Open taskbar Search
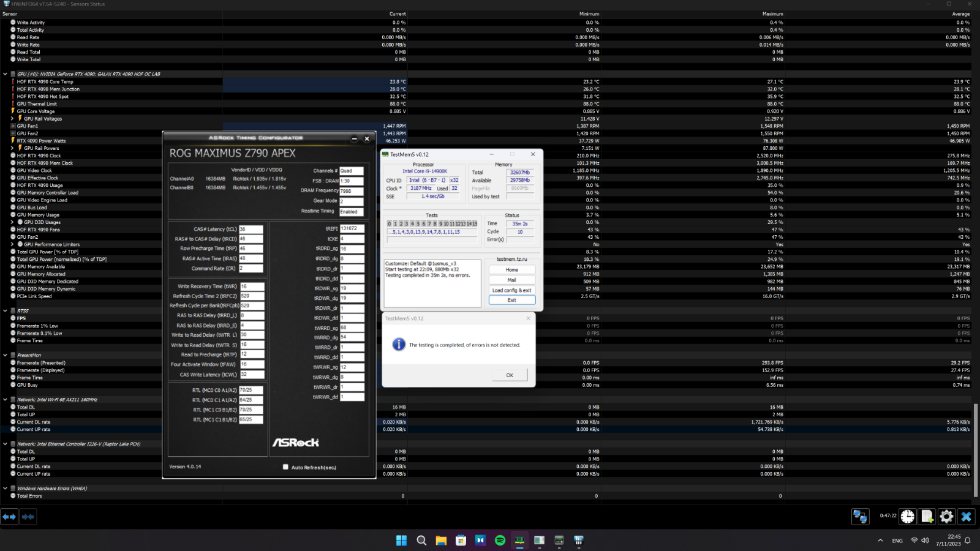Screen dimensions: 980x551 (x=421, y=540)
